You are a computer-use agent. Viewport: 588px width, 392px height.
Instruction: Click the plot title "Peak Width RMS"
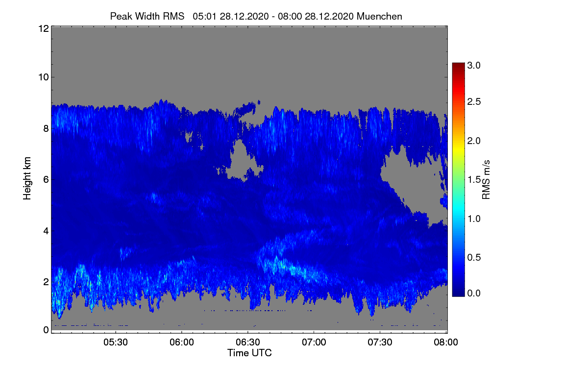(147, 16)
